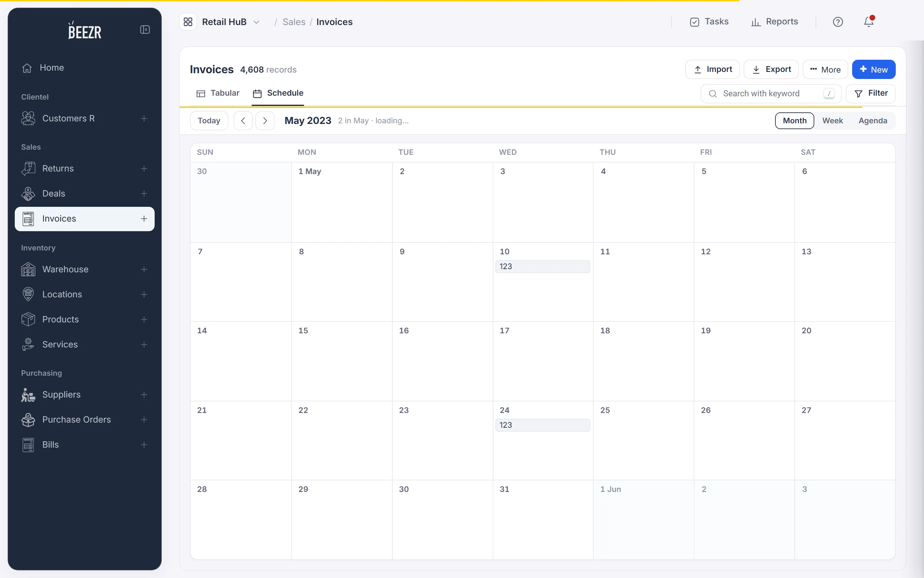Switch calendar to Week view
924x578 pixels.
[832, 121]
